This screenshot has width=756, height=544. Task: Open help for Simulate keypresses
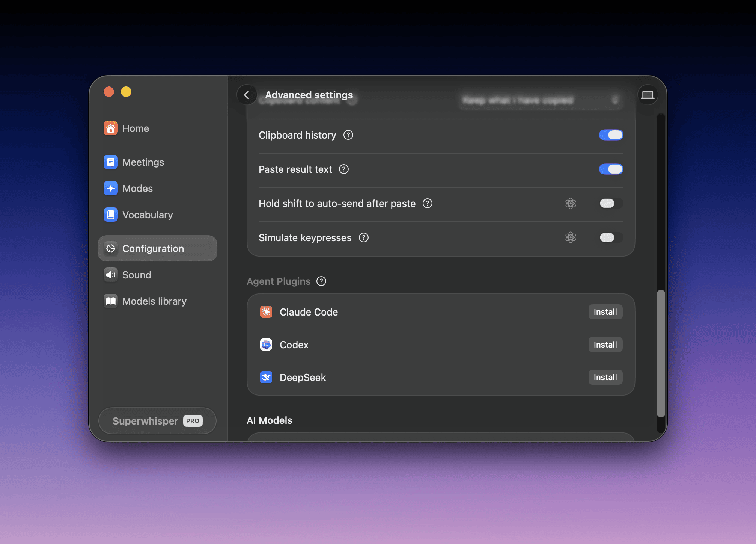click(364, 237)
